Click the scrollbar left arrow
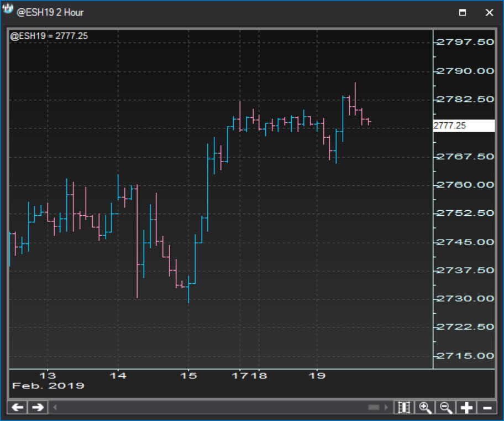 tap(55, 408)
